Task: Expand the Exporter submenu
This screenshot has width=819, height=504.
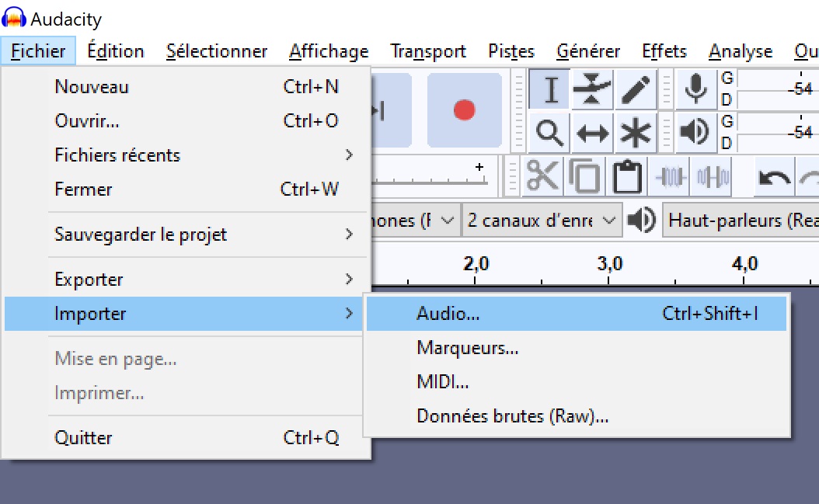Action: 186,280
